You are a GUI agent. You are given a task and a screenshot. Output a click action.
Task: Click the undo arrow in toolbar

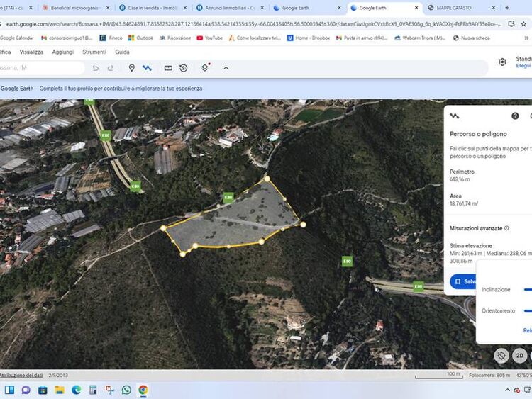(96, 68)
